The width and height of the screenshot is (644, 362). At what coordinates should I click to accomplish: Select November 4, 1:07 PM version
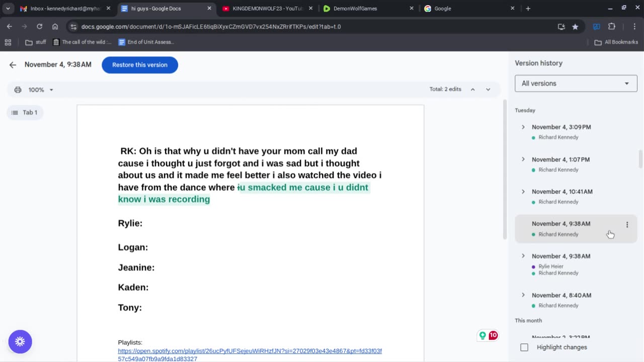click(576, 164)
